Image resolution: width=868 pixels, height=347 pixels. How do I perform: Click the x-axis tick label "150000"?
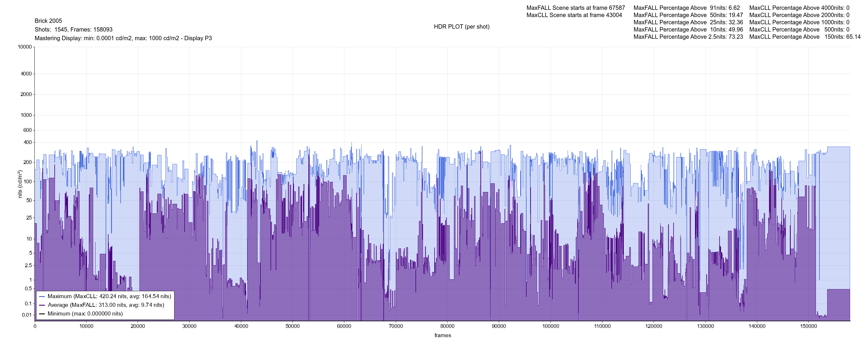pos(809,326)
